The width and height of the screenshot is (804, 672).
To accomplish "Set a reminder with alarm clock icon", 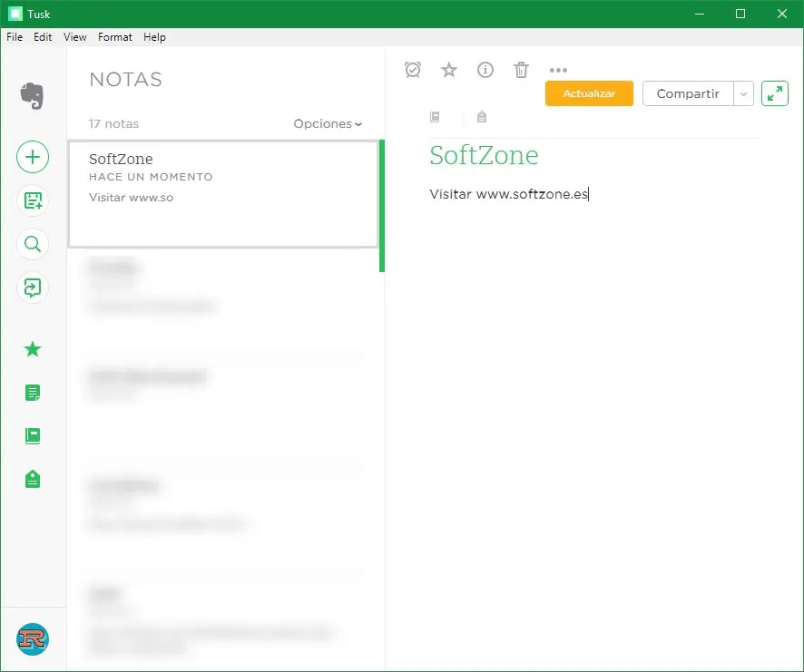I will click(413, 70).
